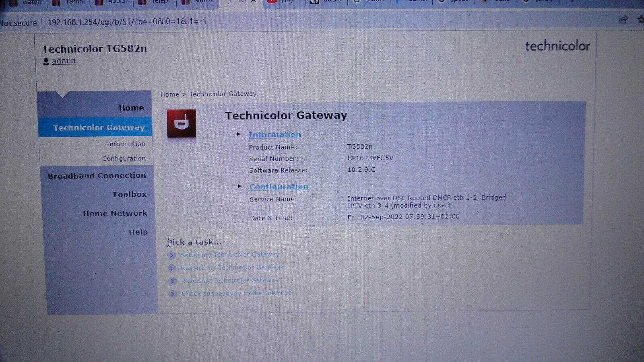Click the Date & Time label

click(271, 218)
